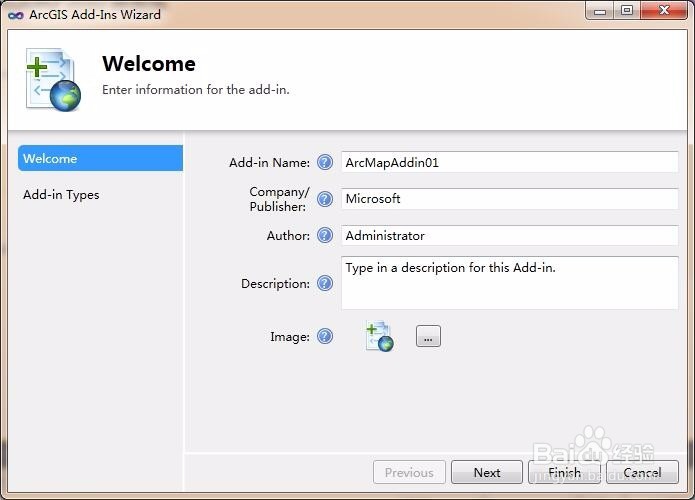Click help icon next to Company/Publisher
The width and height of the screenshot is (695, 500).
pos(325,199)
